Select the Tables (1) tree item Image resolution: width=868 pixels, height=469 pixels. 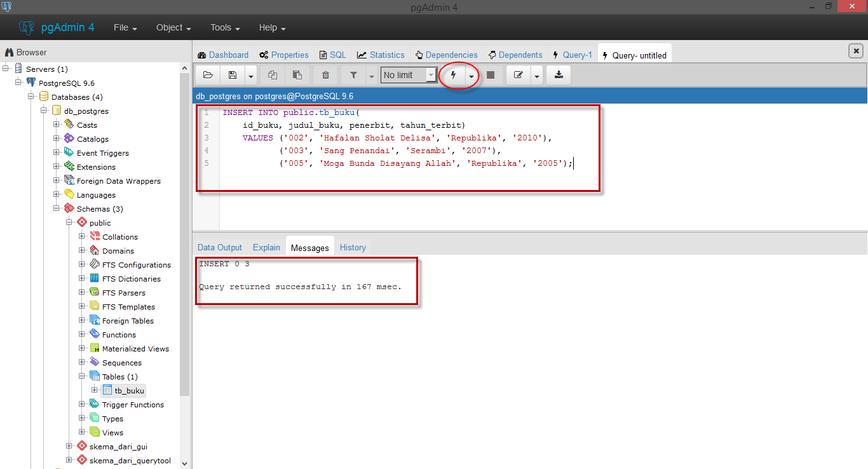click(x=119, y=377)
